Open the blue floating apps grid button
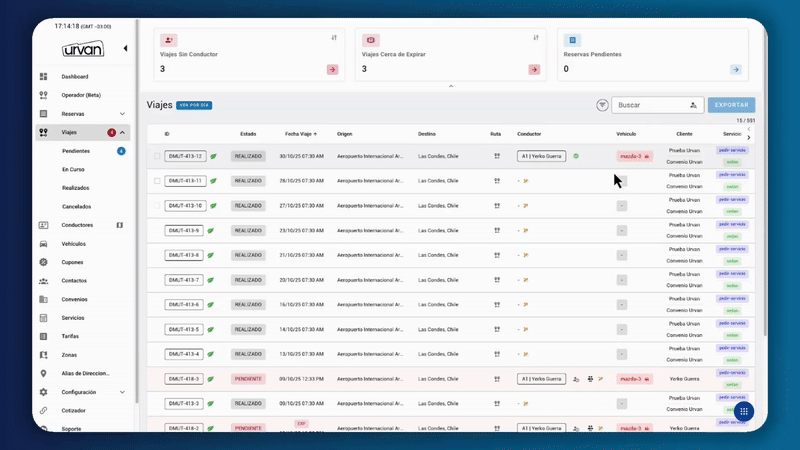The image size is (800, 450). (x=743, y=411)
